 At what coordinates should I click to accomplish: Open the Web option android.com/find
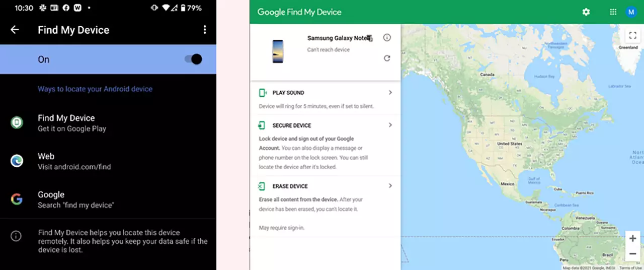click(x=108, y=161)
